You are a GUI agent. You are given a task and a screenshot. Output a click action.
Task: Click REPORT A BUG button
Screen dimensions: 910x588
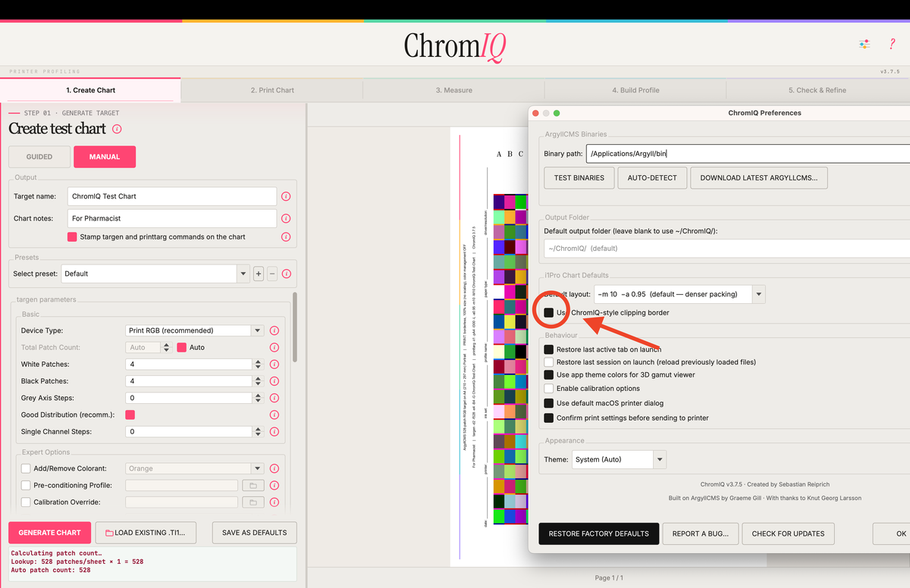click(x=701, y=533)
